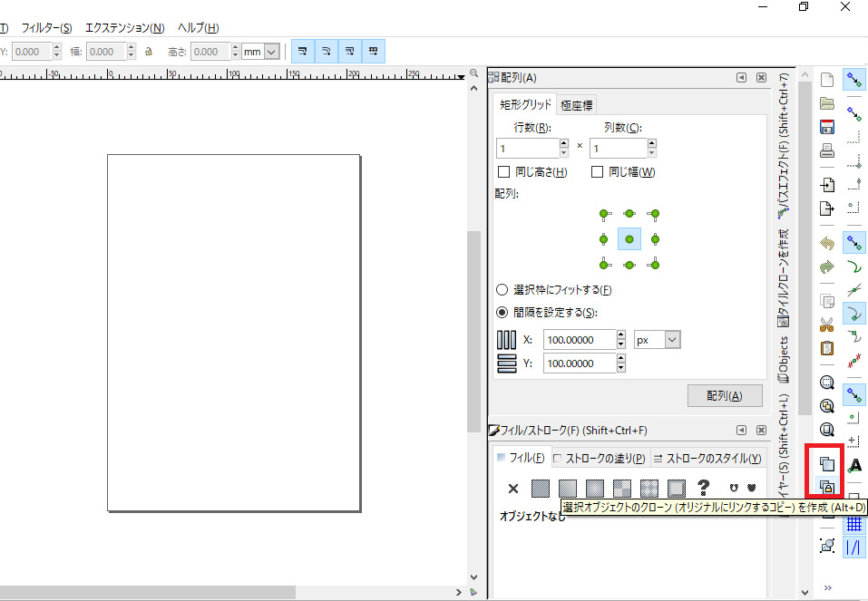Duplicate the selected objects
This screenshot has height=601, width=868.
pos(827,464)
